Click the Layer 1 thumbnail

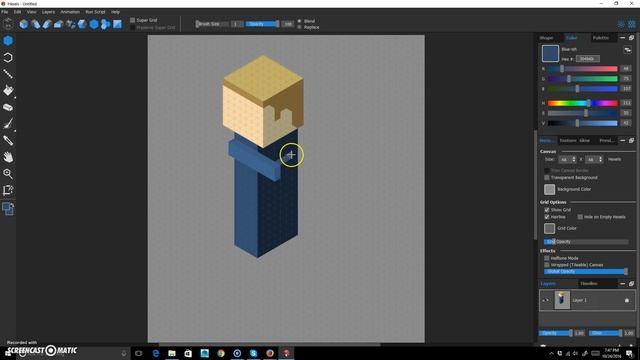point(562,300)
